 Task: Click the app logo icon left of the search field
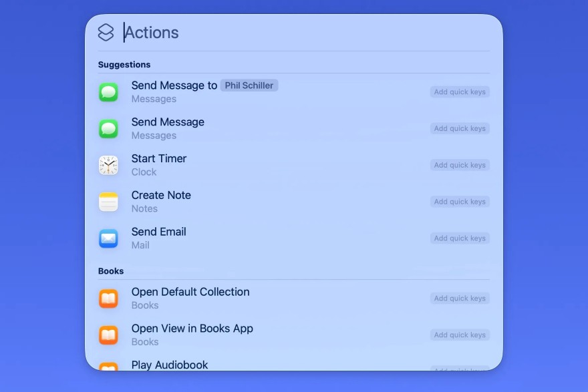(x=106, y=31)
